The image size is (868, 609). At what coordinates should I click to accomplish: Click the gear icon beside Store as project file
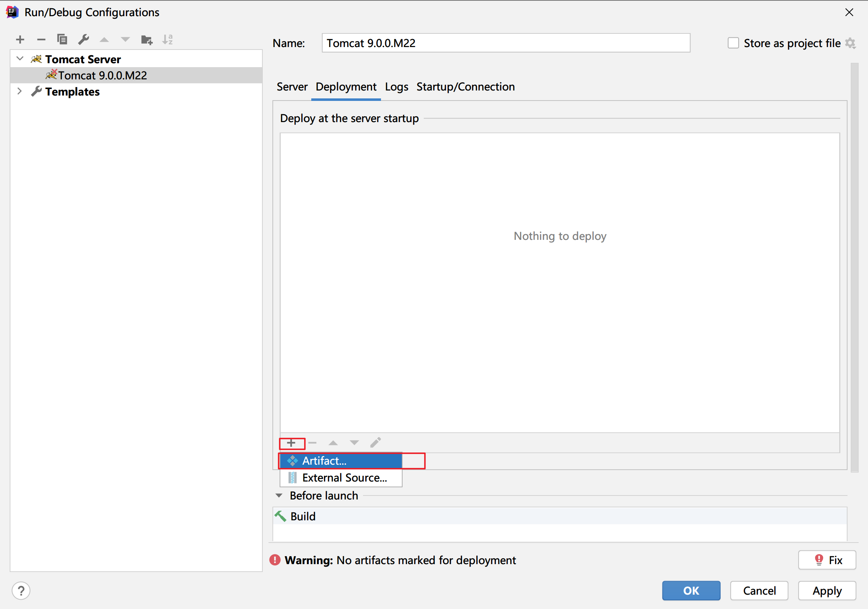(x=850, y=43)
